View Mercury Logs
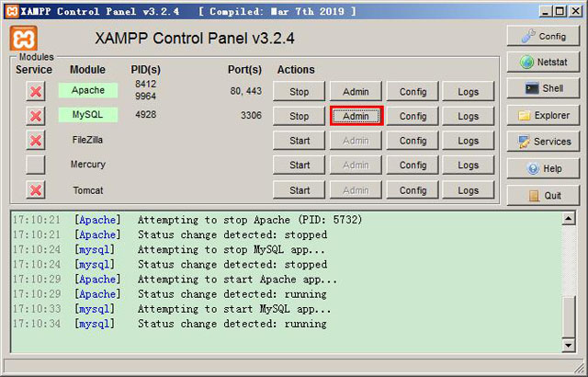Screen dimensions: 588x377 (x=468, y=166)
